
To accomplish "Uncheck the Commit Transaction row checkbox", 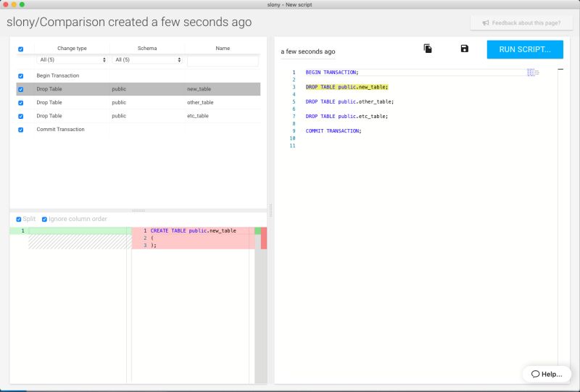I will [21, 130].
